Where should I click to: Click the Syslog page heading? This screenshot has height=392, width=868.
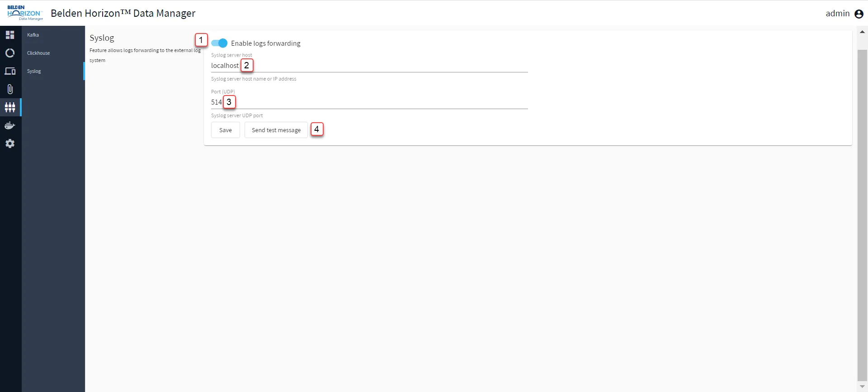click(x=102, y=38)
